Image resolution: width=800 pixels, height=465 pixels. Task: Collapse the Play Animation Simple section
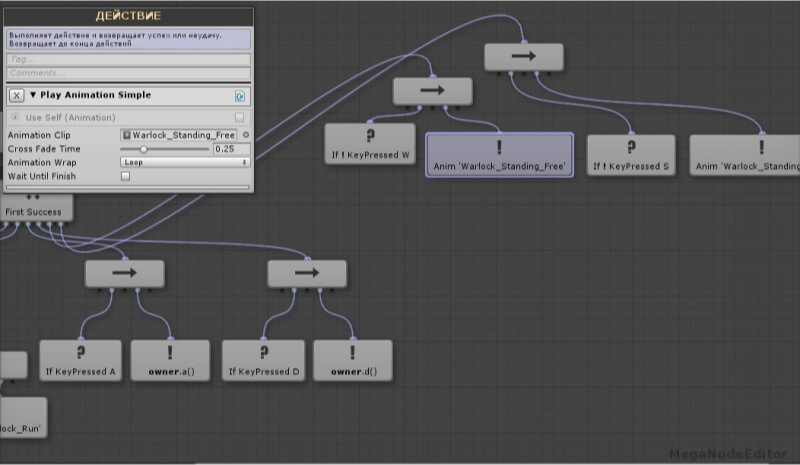[33, 96]
